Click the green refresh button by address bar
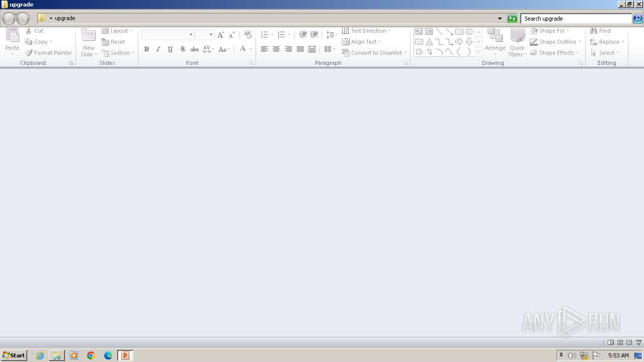Screen dimensions: 644x362 (512, 19)
